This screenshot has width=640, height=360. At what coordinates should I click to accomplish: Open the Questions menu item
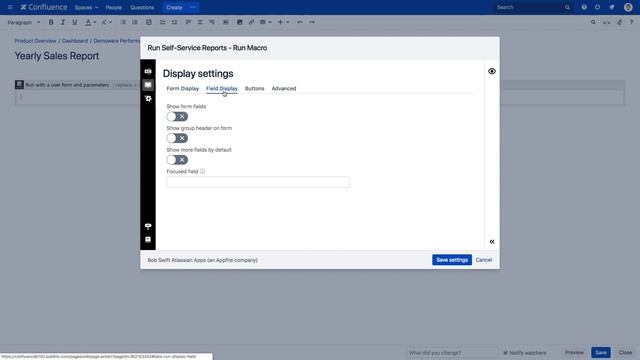coord(142,7)
